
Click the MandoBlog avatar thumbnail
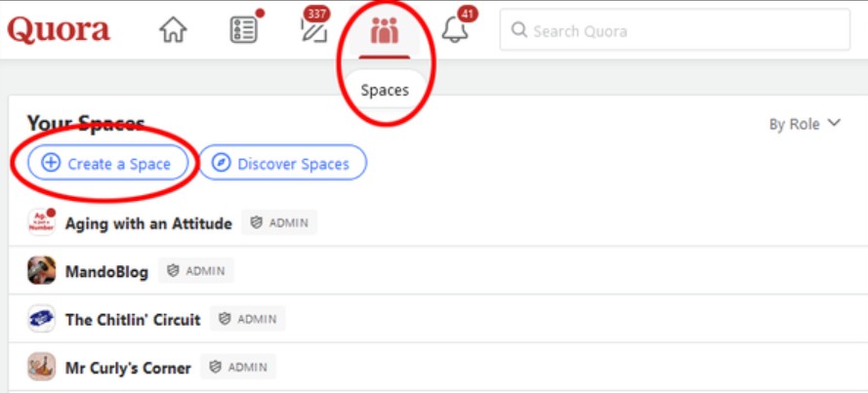pos(42,271)
